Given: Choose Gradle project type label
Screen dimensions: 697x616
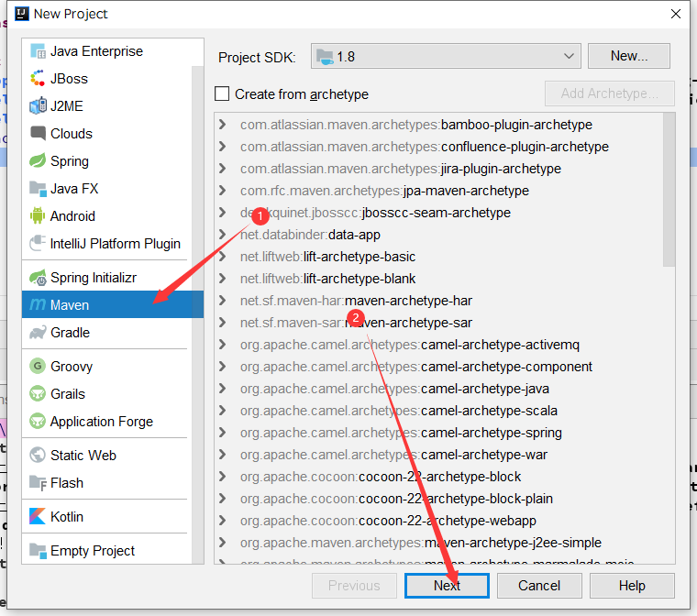Looking at the screenshot, I should pyautogui.click(x=70, y=333).
